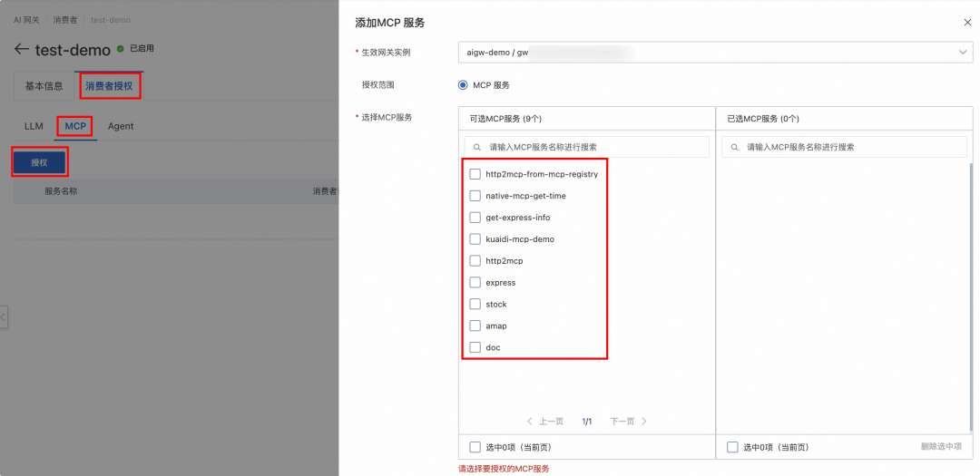Go to next page 下一页
The height and width of the screenshot is (476, 980).
click(x=628, y=422)
